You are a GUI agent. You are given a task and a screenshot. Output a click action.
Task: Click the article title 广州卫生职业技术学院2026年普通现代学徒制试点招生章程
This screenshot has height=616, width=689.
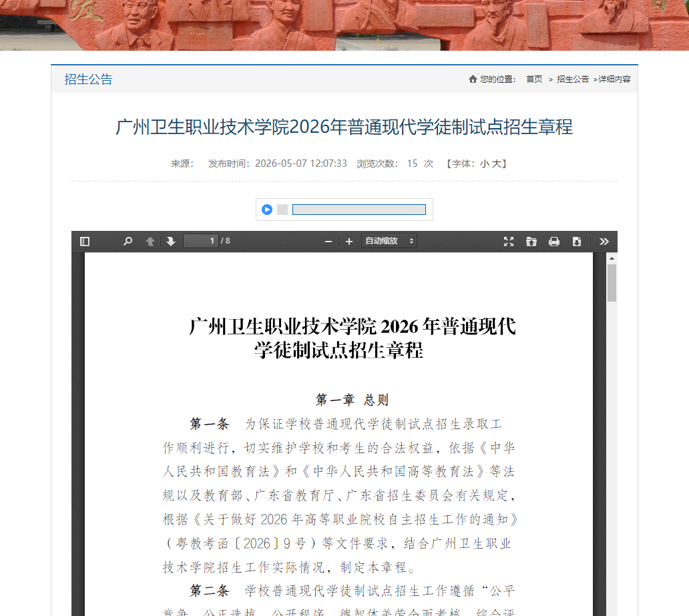point(344,127)
